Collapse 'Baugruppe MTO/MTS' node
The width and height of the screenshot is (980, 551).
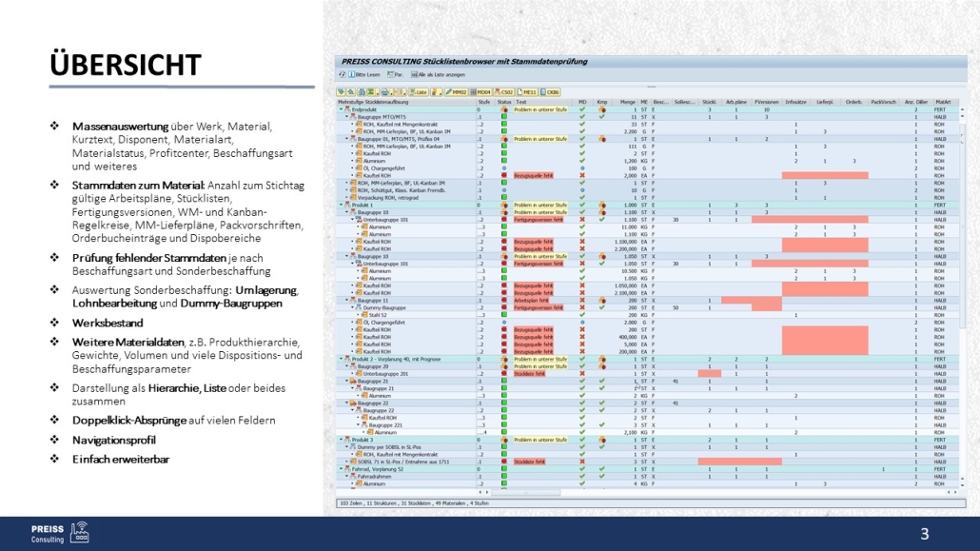347,116
